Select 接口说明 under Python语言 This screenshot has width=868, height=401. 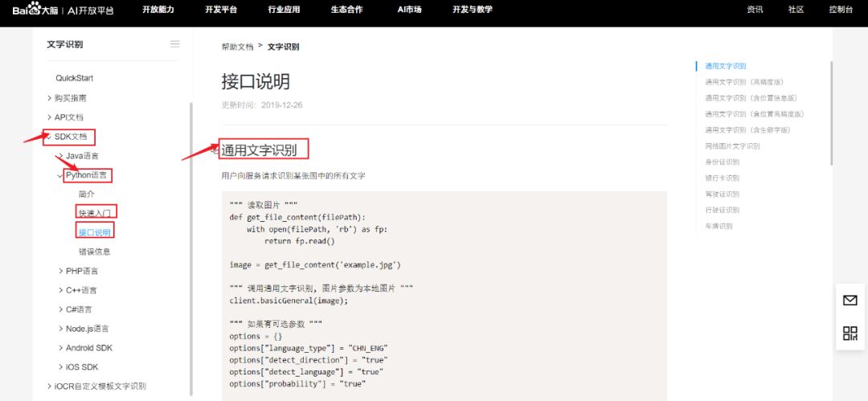(95, 232)
